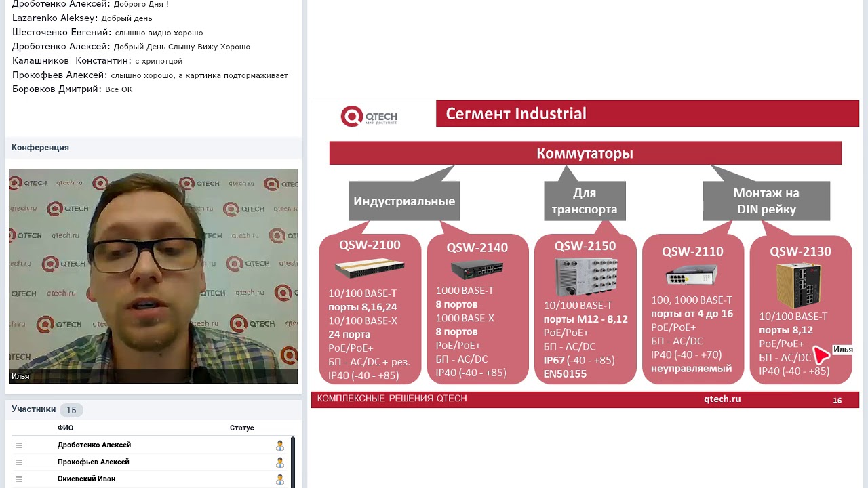
Task: Click the slide page number 16
Action: pyautogui.click(x=837, y=401)
